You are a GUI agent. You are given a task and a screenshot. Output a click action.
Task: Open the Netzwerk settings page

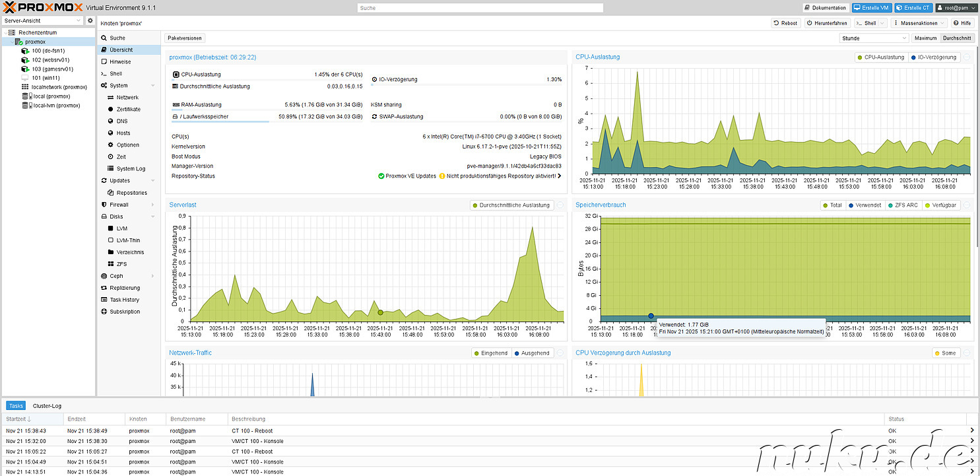[x=127, y=98]
